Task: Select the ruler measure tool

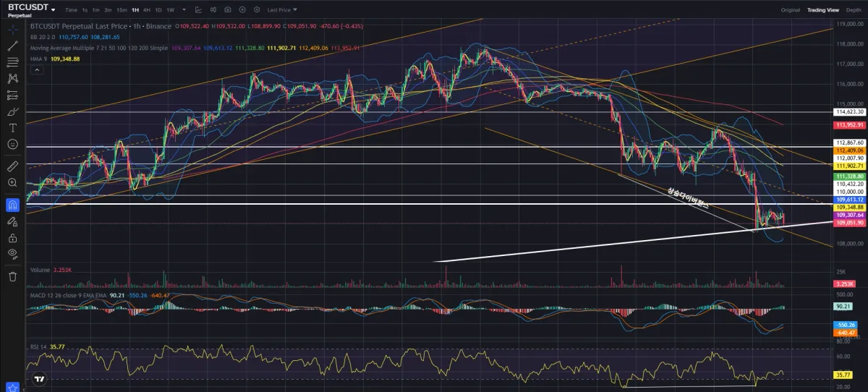Action: [12, 164]
